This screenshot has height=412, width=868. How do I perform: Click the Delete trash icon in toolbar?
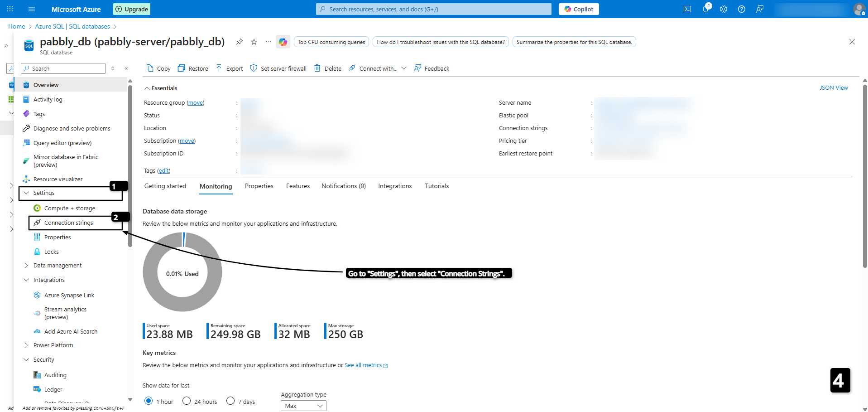click(317, 68)
